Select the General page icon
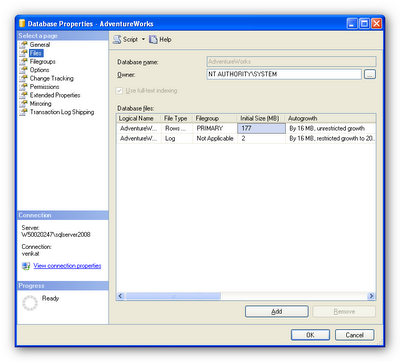The width and height of the screenshot is (400, 362). click(x=23, y=45)
